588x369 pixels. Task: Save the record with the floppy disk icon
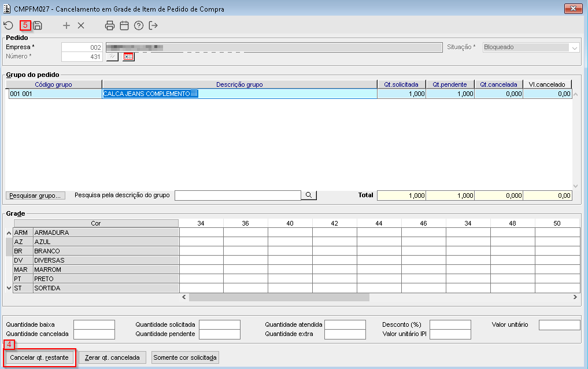click(38, 25)
